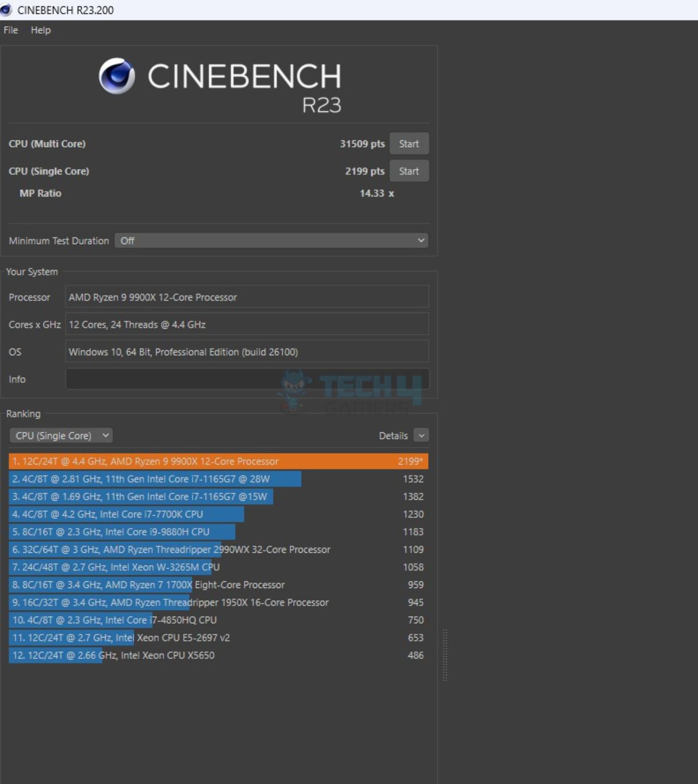Viewport: 698px width, 784px height.
Task: Click into the Info text field
Action: [x=247, y=379]
